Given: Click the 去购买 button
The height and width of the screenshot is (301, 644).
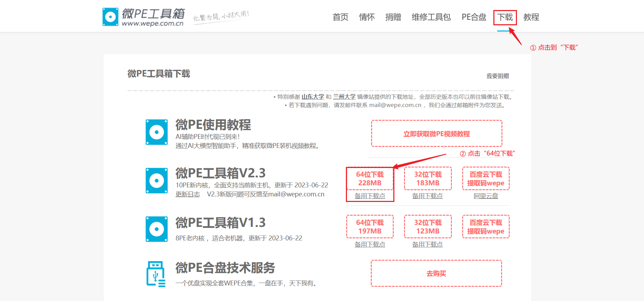Looking at the screenshot, I should pyautogui.click(x=436, y=273).
